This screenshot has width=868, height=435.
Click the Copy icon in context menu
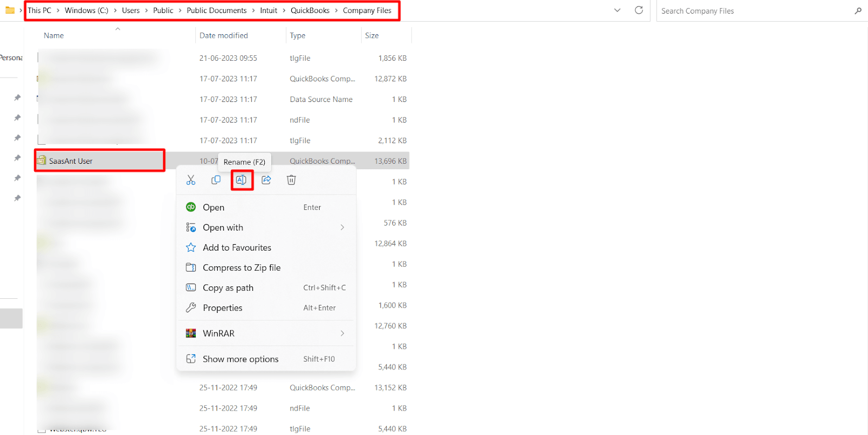[216, 180]
